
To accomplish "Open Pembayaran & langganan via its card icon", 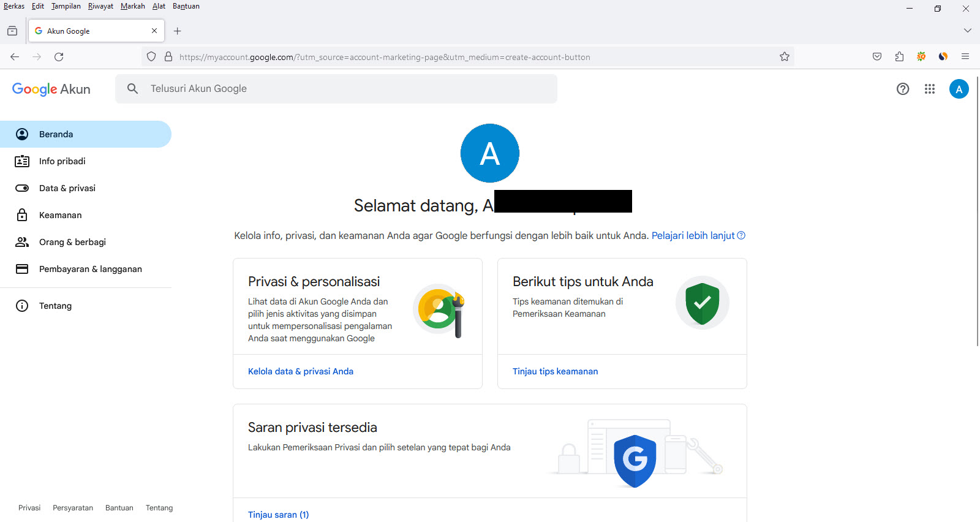I will click(x=22, y=268).
